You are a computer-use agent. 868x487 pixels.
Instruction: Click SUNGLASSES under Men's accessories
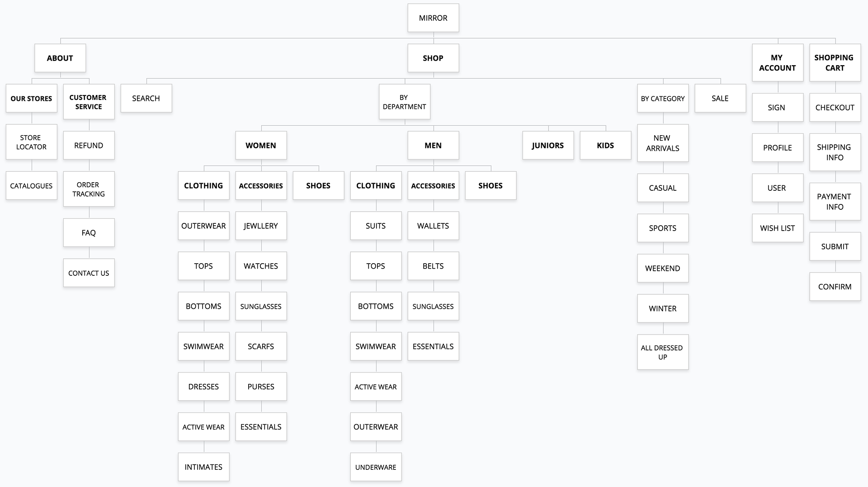(433, 306)
